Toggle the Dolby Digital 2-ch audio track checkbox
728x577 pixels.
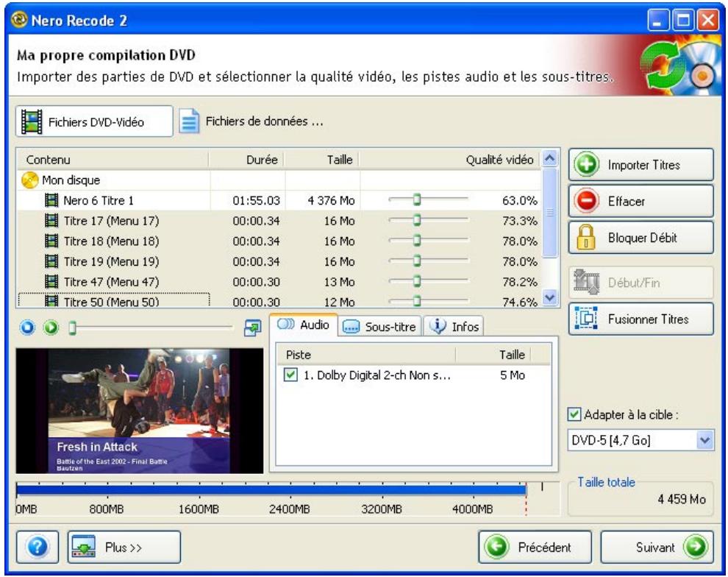point(290,375)
